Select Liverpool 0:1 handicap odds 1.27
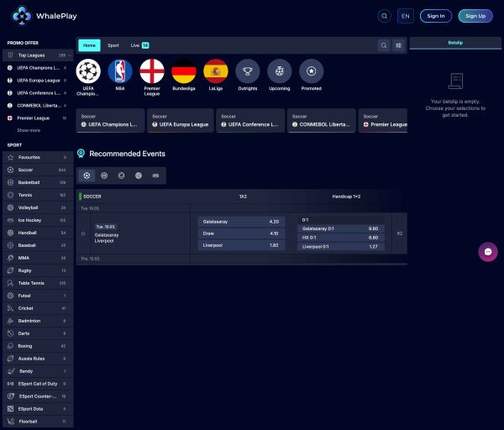 (x=340, y=247)
